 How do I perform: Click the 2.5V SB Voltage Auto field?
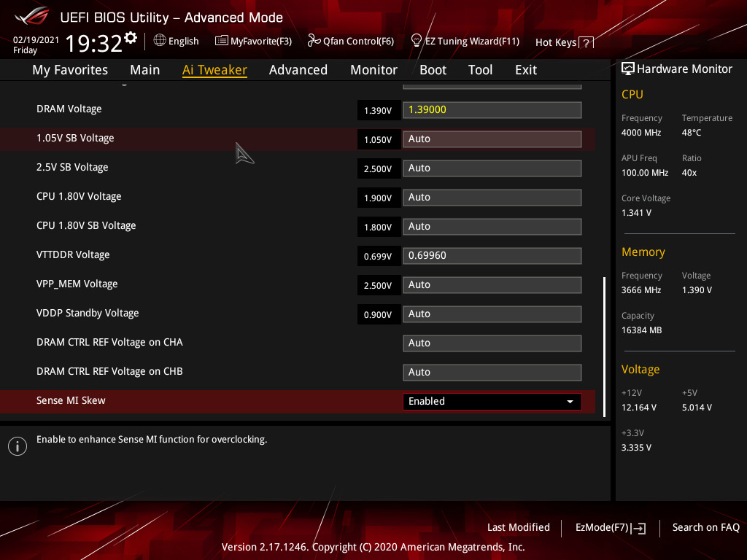(x=492, y=168)
